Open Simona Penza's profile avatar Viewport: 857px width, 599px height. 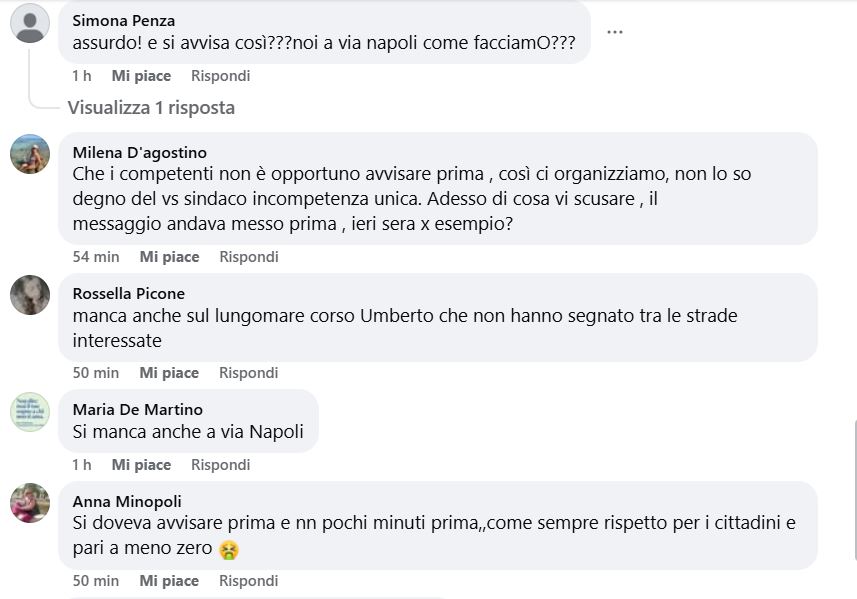click(30, 23)
